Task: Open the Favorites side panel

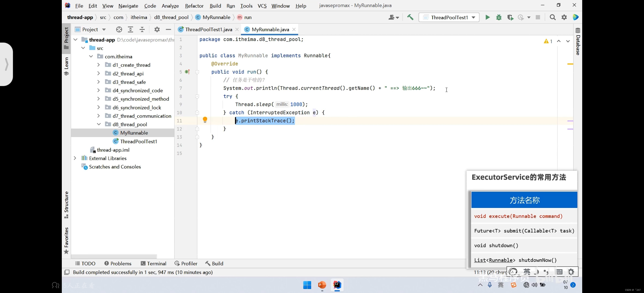Action: coord(66,241)
